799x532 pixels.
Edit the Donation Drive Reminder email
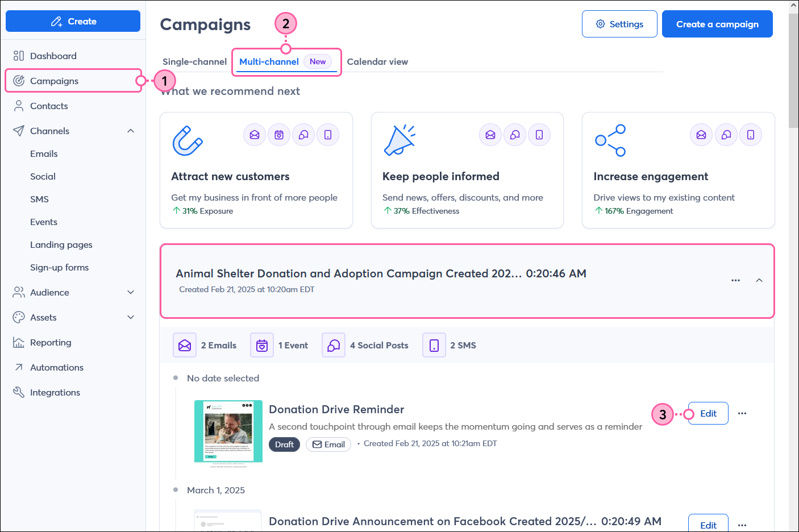pos(708,413)
